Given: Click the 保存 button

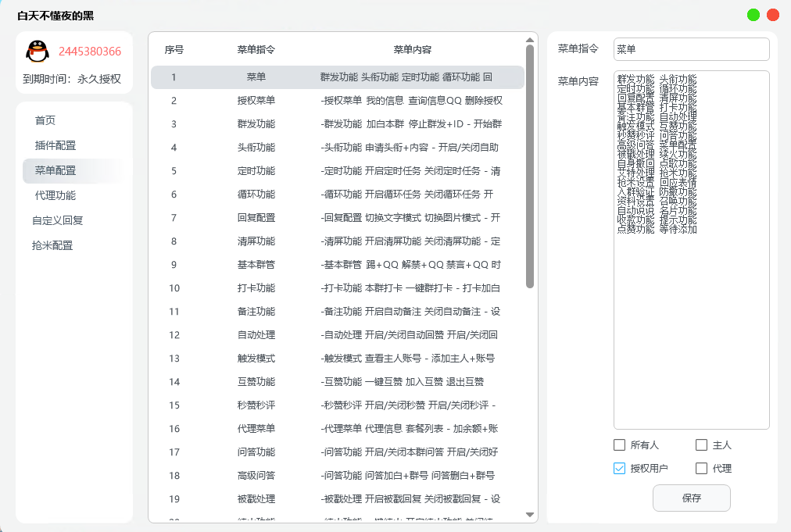Looking at the screenshot, I should [691, 498].
